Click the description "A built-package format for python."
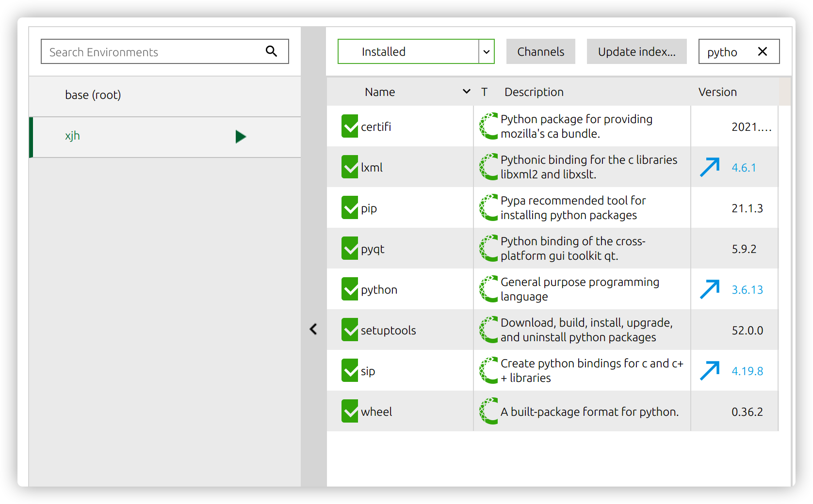Image resolution: width=813 pixels, height=504 pixels. click(x=590, y=412)
